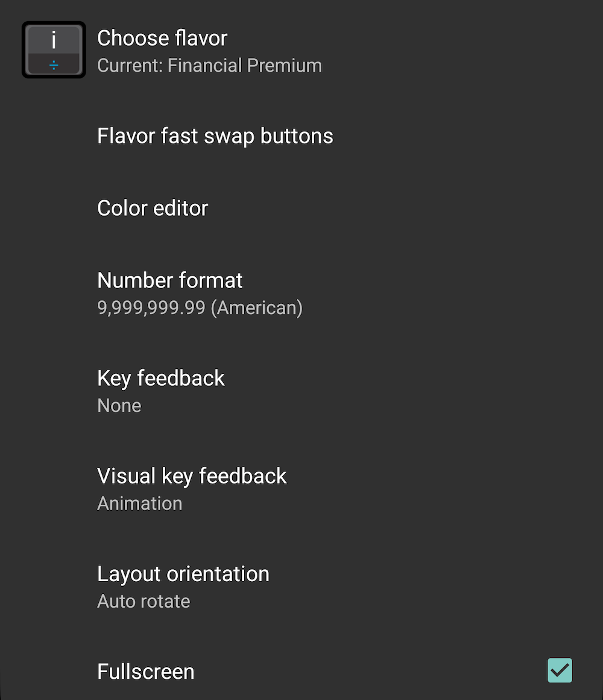
Task: Tap the Auto rotate value text
Action: (144, 601)
